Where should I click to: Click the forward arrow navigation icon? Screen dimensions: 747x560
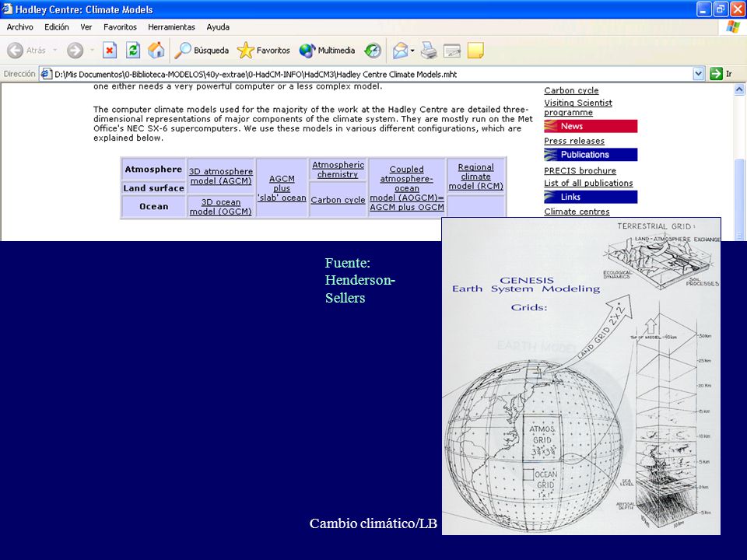point(75,51)
